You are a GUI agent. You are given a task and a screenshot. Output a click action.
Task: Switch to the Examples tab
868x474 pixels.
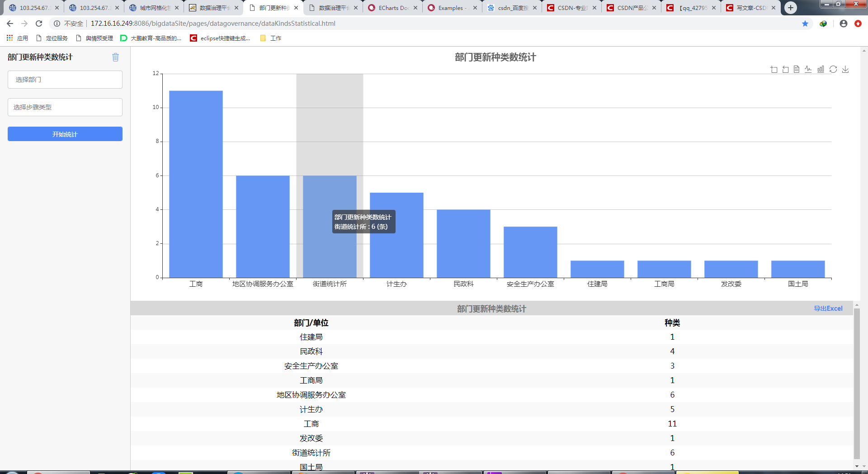tap(452, 8)
